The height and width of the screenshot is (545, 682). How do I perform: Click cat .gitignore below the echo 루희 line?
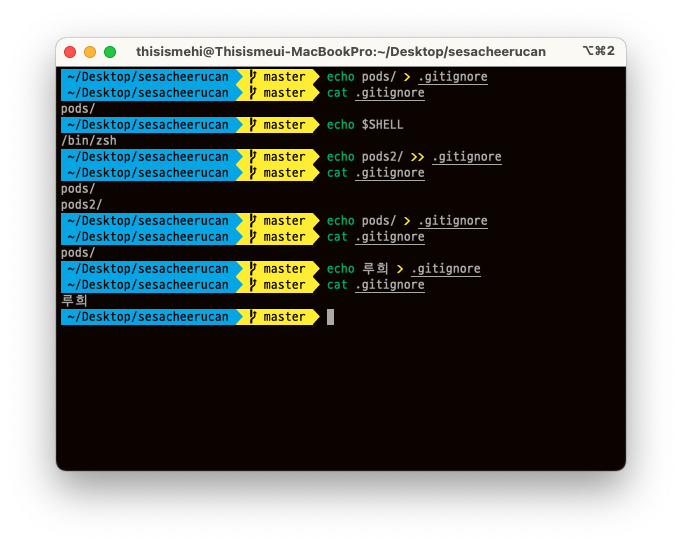click(375, 285)
